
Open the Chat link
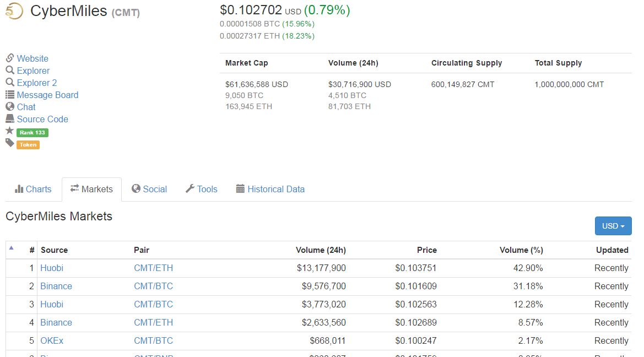coord(26,107)
